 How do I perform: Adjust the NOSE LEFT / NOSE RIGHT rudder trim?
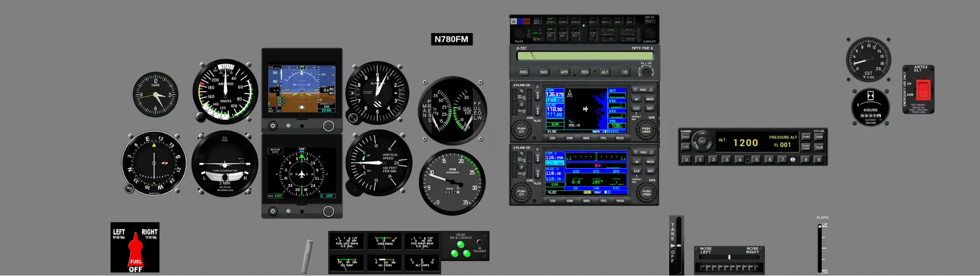(x=729, y=267)
